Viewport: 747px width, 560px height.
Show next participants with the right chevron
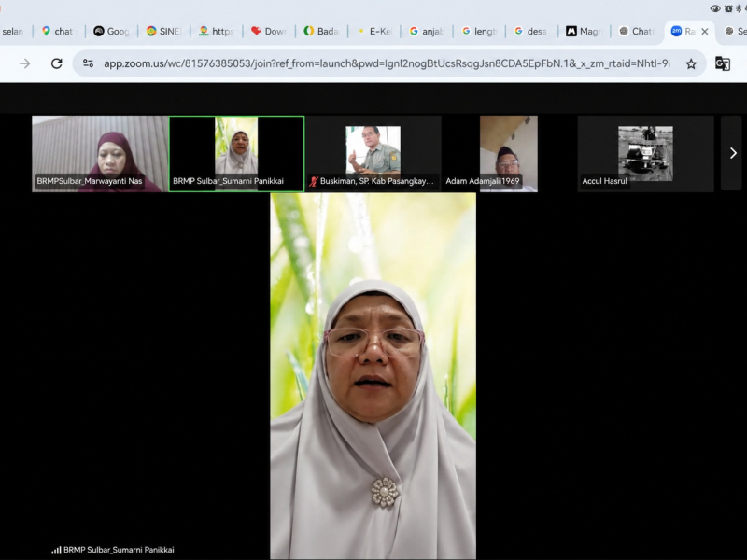click(733, 153)
